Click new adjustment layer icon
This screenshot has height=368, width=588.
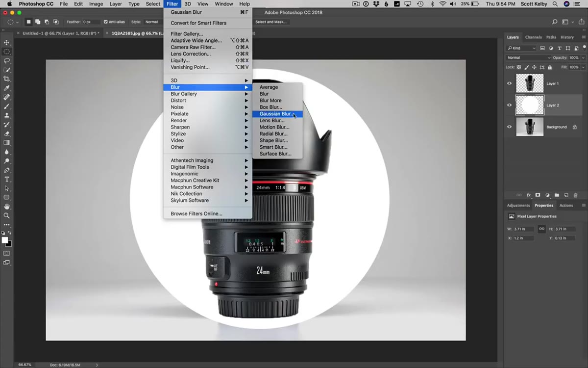pyautogui.click(x=547, y=195)
